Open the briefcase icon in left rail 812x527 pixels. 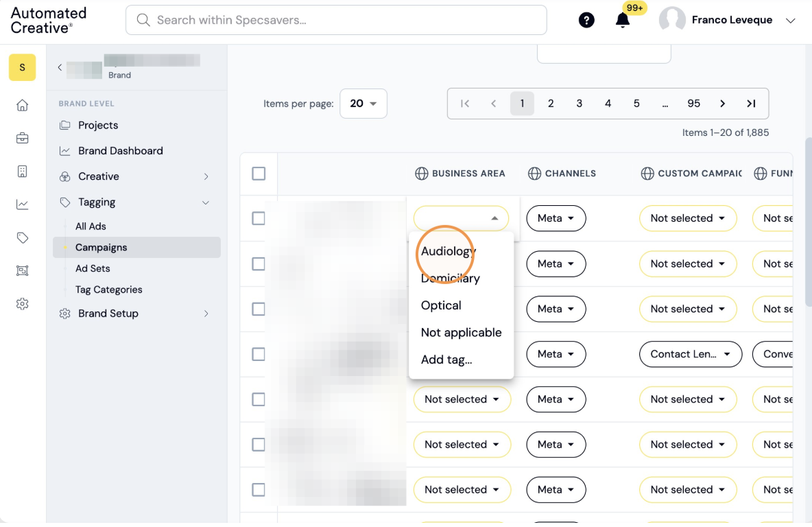pyautogui.click(x=22, y=139)
